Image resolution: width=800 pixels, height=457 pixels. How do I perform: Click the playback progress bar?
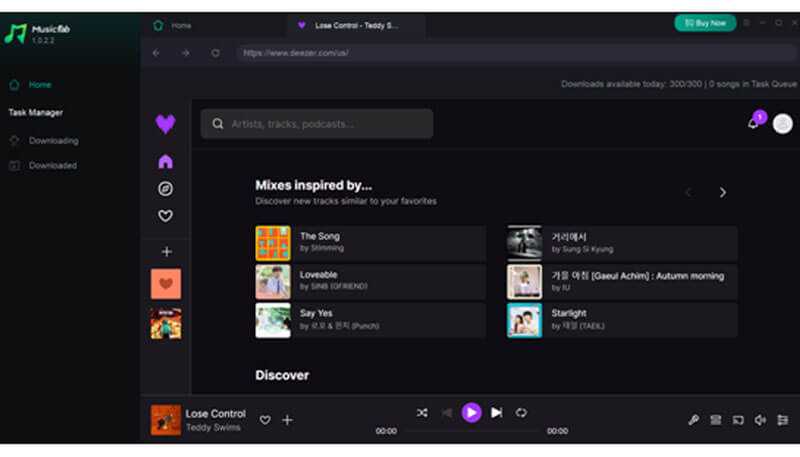(471, 432)
